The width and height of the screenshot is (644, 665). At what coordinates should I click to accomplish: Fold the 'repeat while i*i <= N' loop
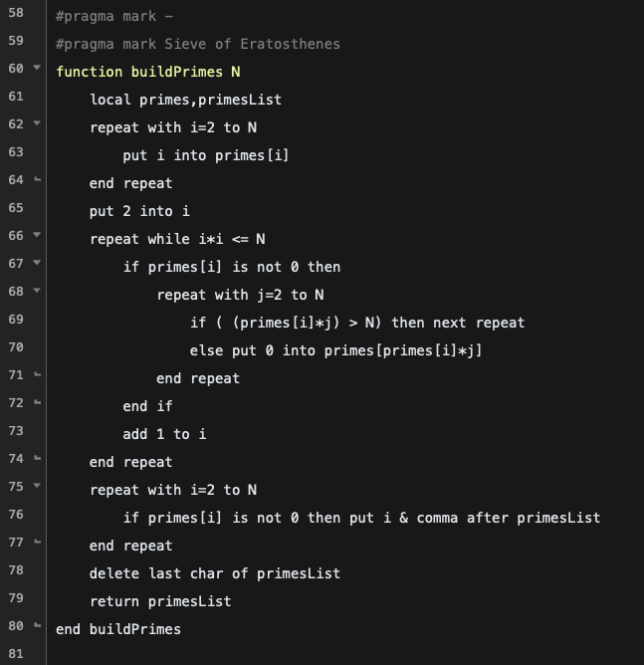pos(37,236)
